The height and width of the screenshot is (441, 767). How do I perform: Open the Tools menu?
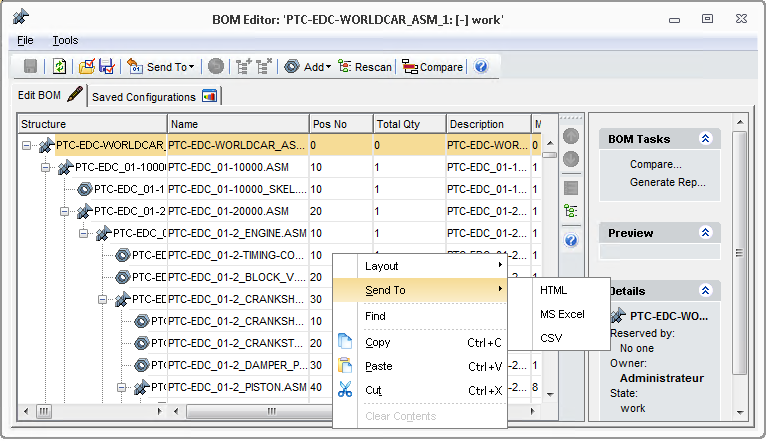click(65, 40)
